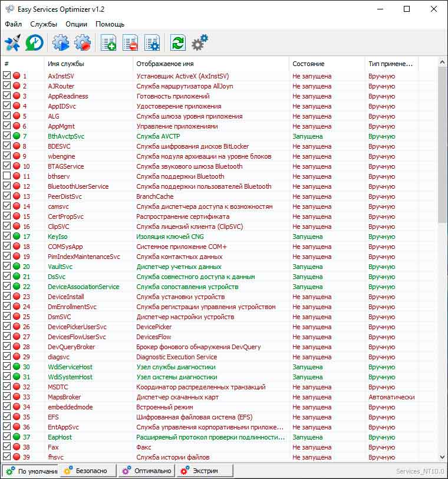Image resolution: width=448 pixels, height=479 pixels.
Task: Switch to the Экстрим preset tab
Action: tap(205, 471)
